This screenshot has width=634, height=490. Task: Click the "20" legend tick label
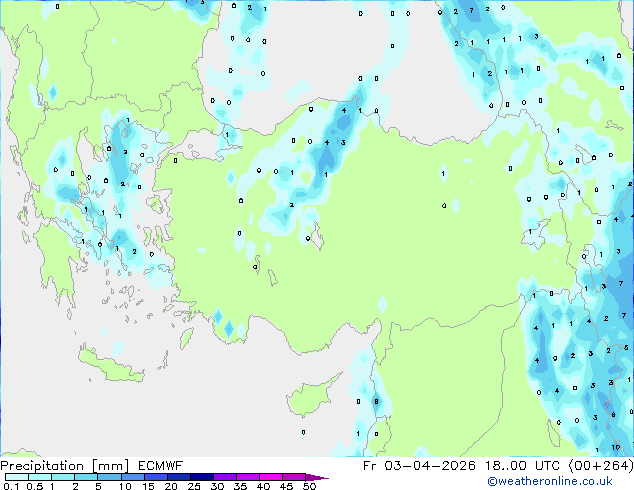171,486
